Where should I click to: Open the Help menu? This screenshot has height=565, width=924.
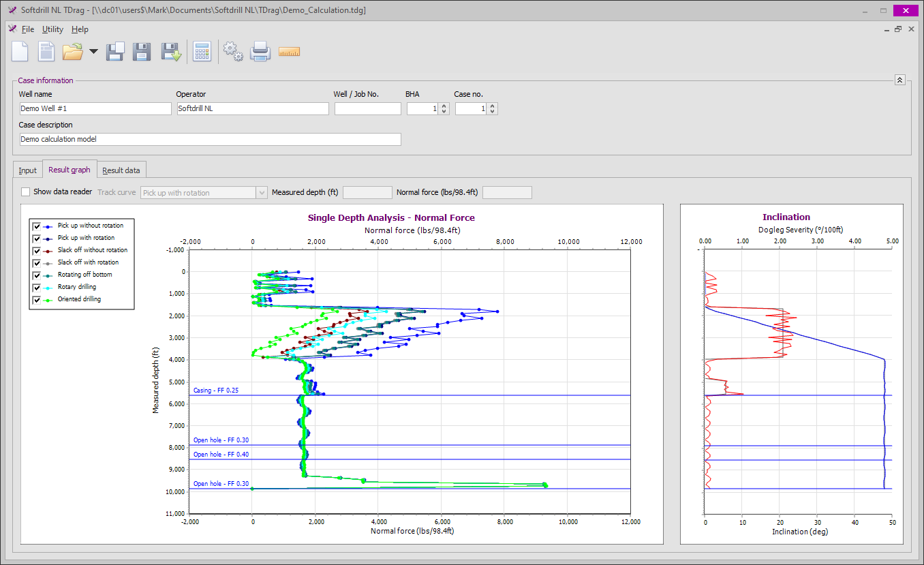coord(80,29)
